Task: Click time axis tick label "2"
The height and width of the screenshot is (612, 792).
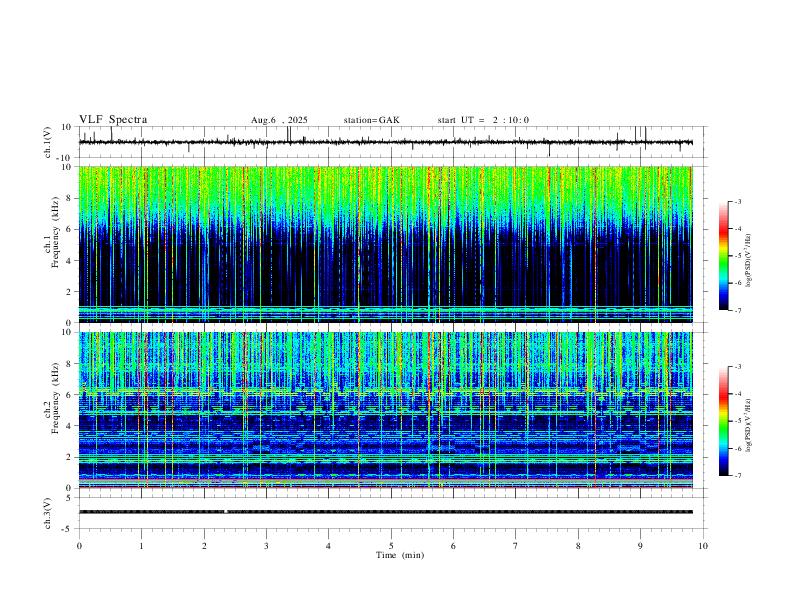Action: [204, 546]
